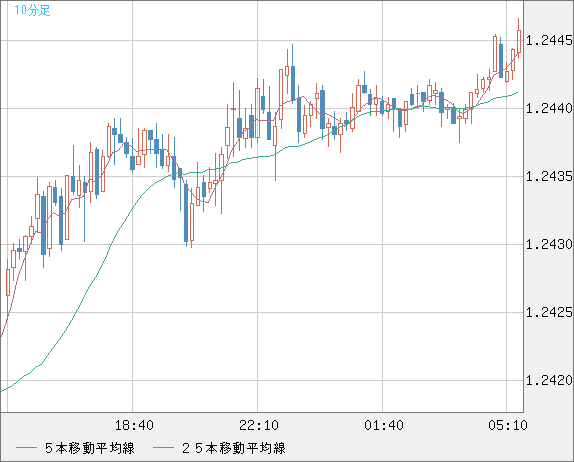Click the 01:40 time axis label
Viewport: 574px width, 462px height.
384,425
